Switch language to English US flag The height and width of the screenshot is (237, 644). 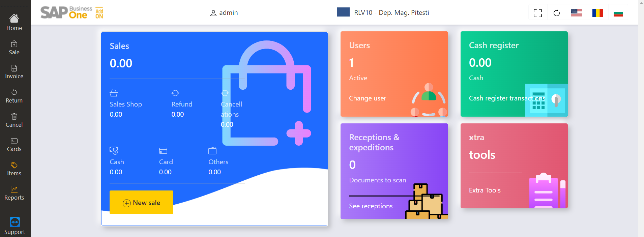(x=577, y=13)
